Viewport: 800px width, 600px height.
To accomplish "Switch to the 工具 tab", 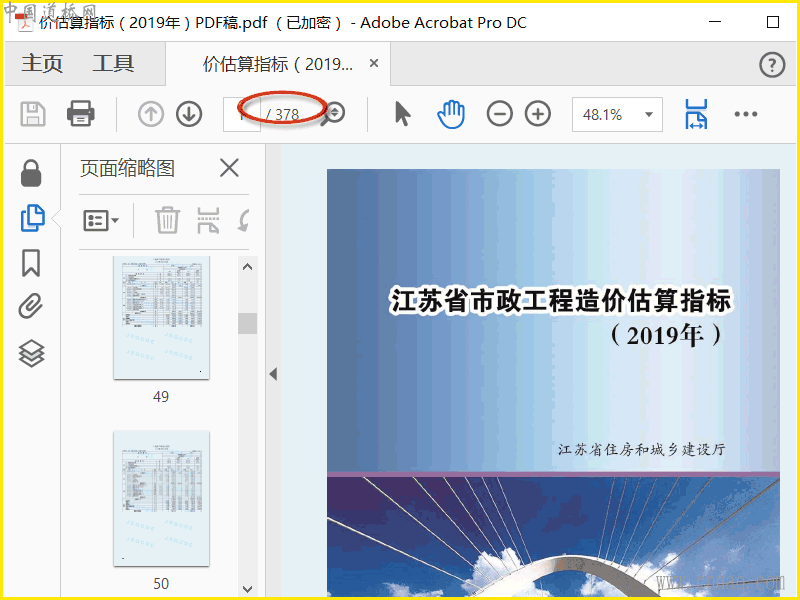I will point(113,64).
